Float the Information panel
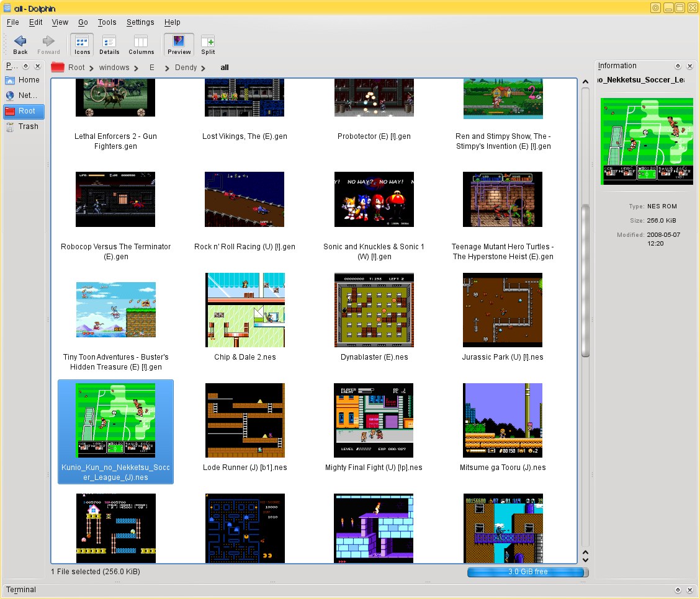This screenshot has height=599, width=700. 678,66
